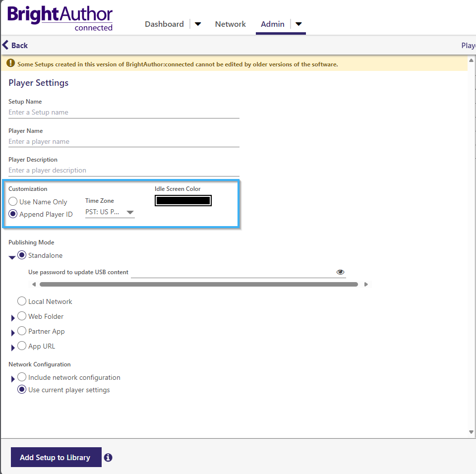Click the down arrow on the vertical scrollbar
The width and height of the screenshot is (476, 474).
[471, 432]
